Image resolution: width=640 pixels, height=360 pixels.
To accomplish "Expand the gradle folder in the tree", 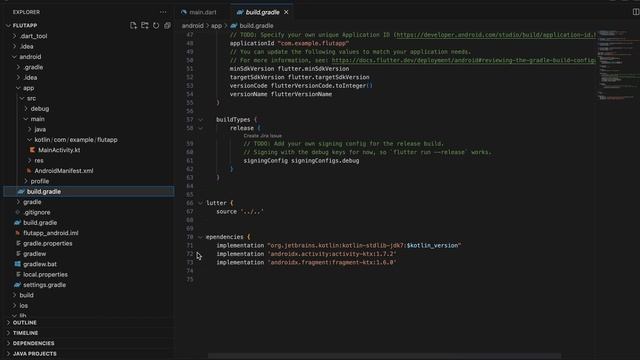I will (32, 202).
